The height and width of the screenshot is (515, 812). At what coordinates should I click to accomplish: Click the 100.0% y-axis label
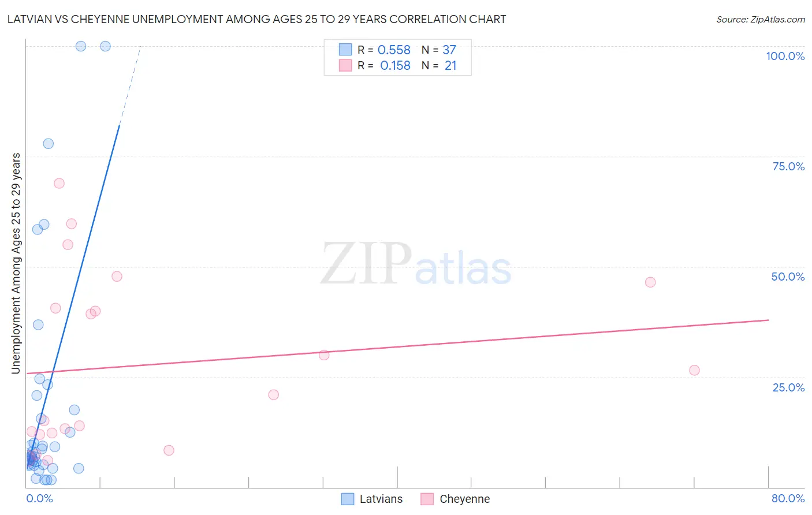(x=785, y=57)
